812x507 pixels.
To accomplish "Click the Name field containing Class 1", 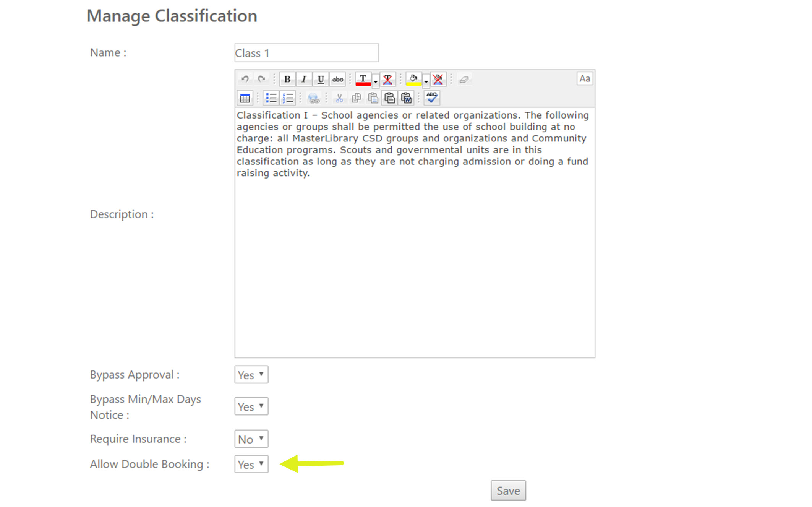I will [x=306, y=53].
